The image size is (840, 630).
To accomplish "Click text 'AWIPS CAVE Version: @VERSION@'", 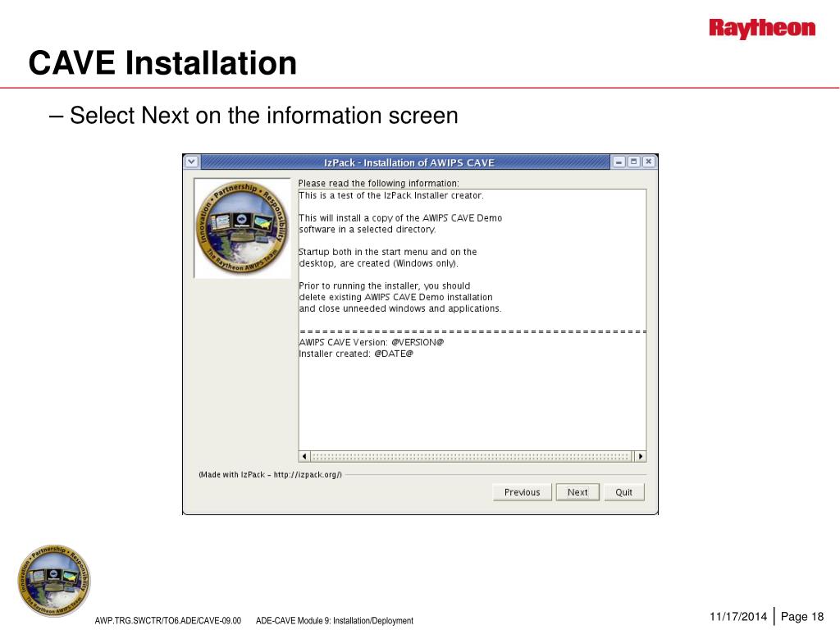I will tap(372, 342).
